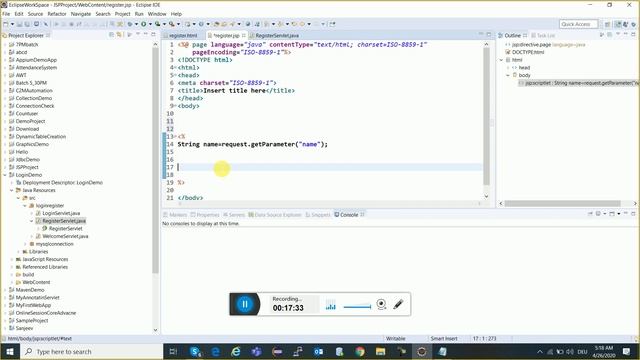The image size is (640, 360).
Task: Collapse the body node in Outline
Action: (508, 75)
